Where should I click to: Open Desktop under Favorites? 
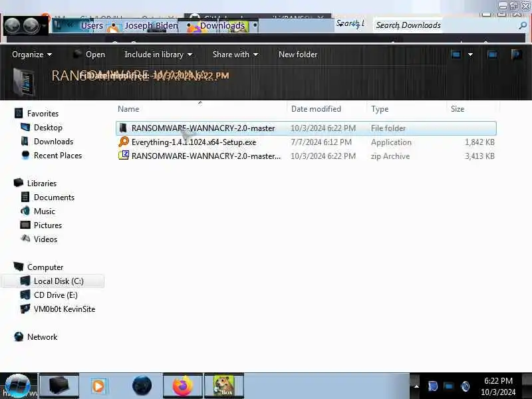pyautogui.click(x=48, y=128)
